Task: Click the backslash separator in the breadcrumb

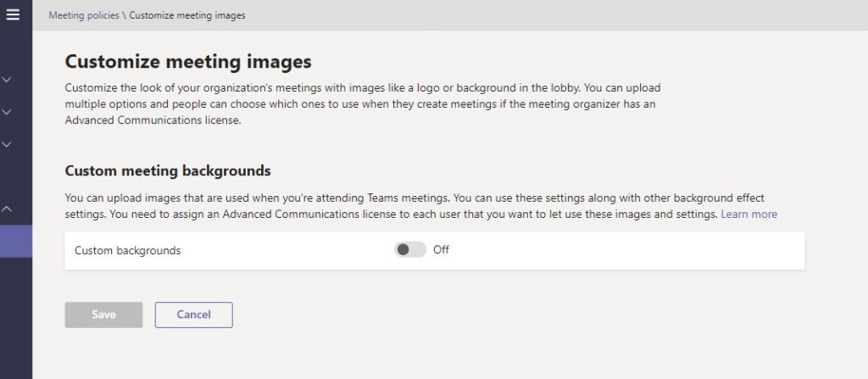Action: (124, 15)
